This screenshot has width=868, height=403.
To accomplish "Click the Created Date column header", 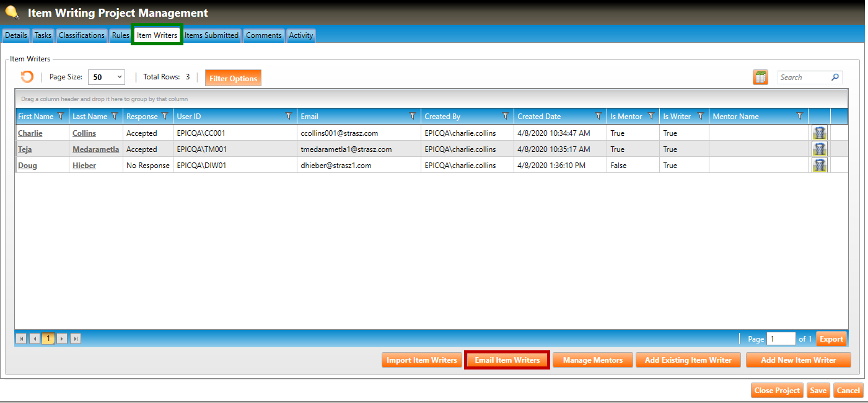I will 539,117.
